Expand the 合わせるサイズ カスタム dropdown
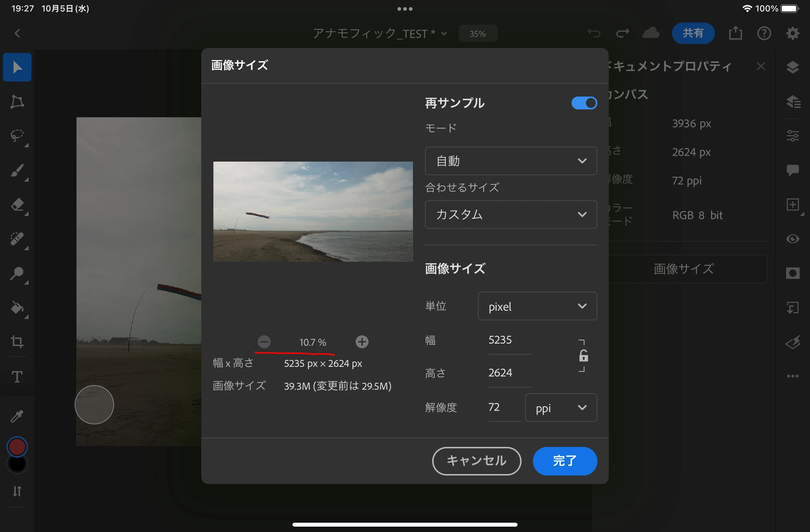This screenshot has width=810, height=532. pos(511,215)
